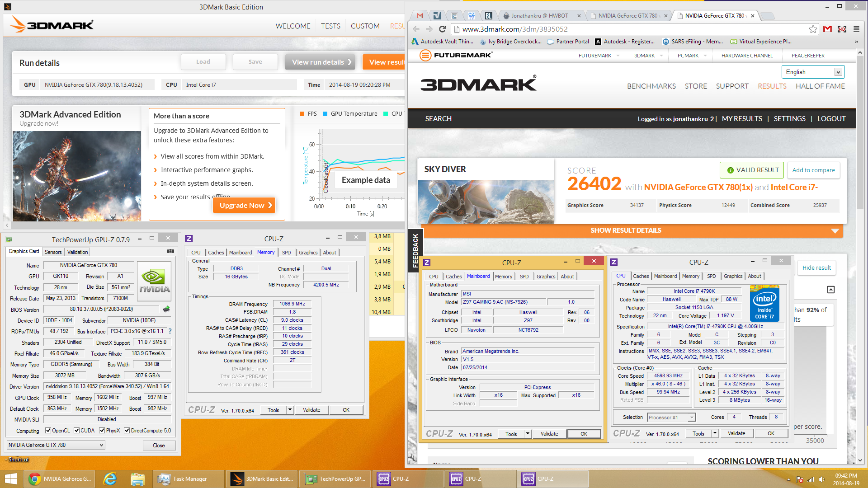The width and height of the screenshot is (868, 488).
Task: Open the Gmail pinned tab in Chrome
Action: [420, 15]
